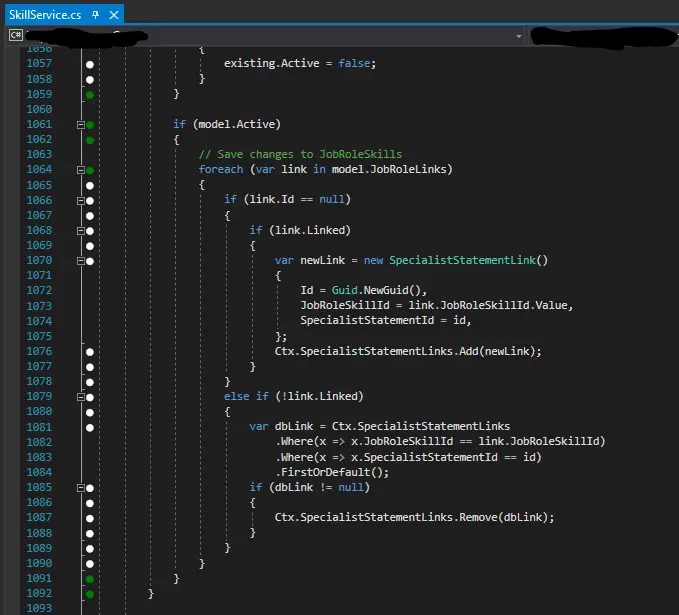The width and height of the screenshot is (679, 615).
Task: Close the SkillService.cs tab
Action: [114, 15]
